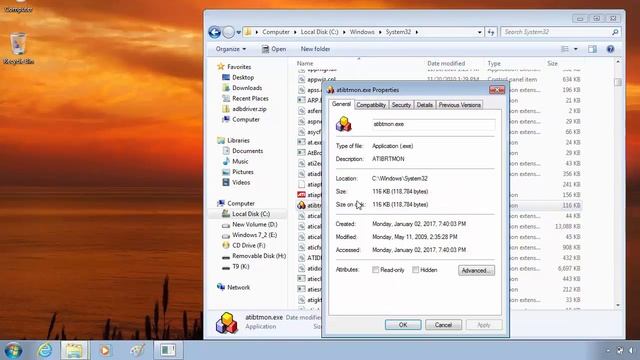This screenshot has width=640, height=360.
Task: Select Removable Disk (H:)
Action: tap(259, 256)
